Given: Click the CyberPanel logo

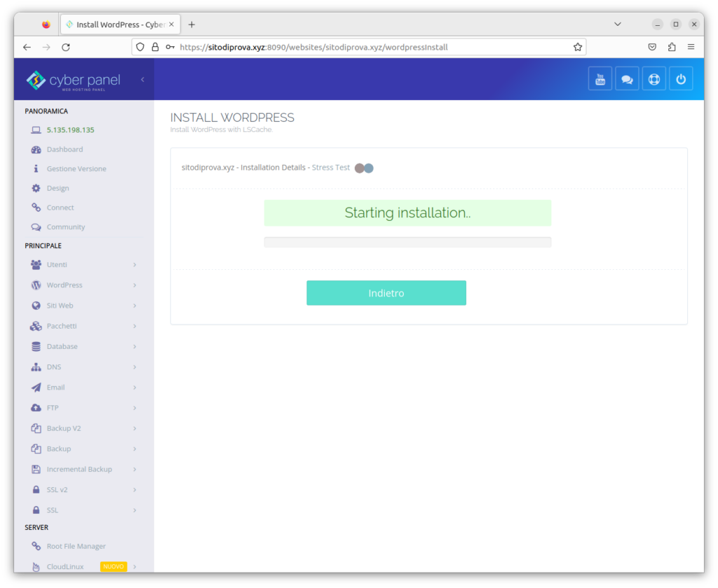Looking at the screenshot, I should [x=73, y=81].
